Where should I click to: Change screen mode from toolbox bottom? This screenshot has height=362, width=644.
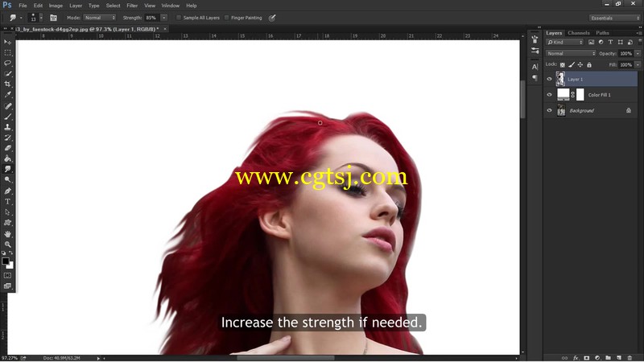7,286
